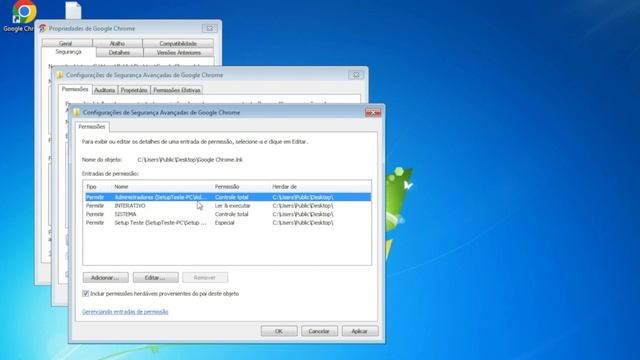The width and height of the screenshot is (640, 360).
Task: Click the Editar... button
Action: [156, 278]
